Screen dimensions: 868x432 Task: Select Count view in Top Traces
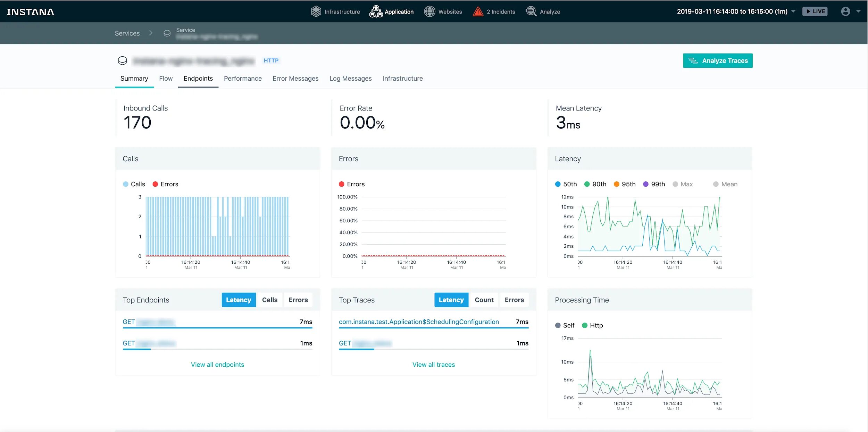(484, 300)
